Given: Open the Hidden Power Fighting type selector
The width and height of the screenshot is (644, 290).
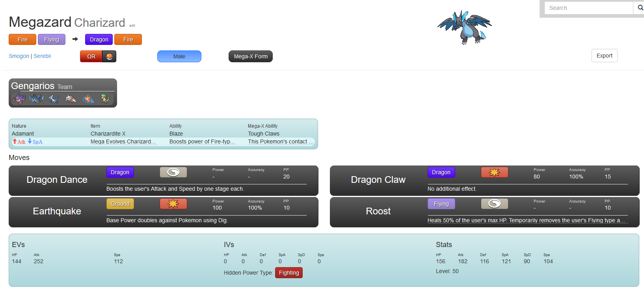Looking at the screenshot, I should pos(288,273).
